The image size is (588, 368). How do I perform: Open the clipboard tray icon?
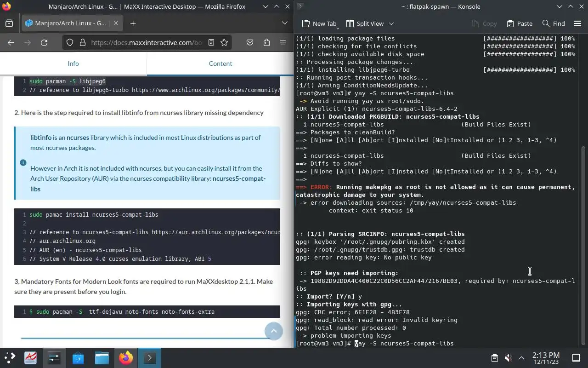495,358
